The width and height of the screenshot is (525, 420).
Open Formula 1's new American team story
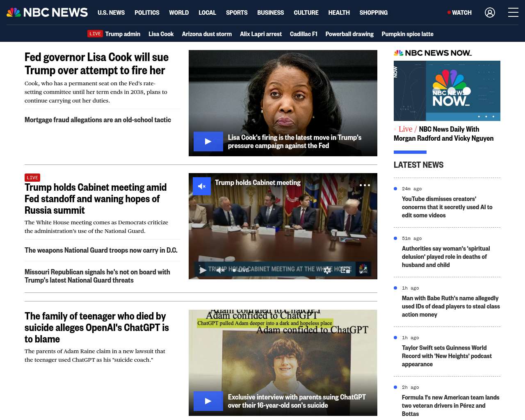click(x=451, y=406)
